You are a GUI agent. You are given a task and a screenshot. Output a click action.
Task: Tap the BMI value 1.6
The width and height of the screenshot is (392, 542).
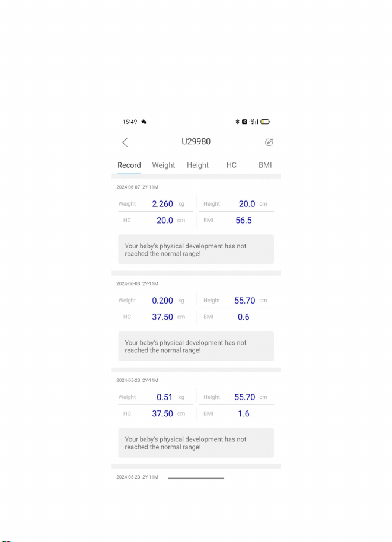pos(244,414)
